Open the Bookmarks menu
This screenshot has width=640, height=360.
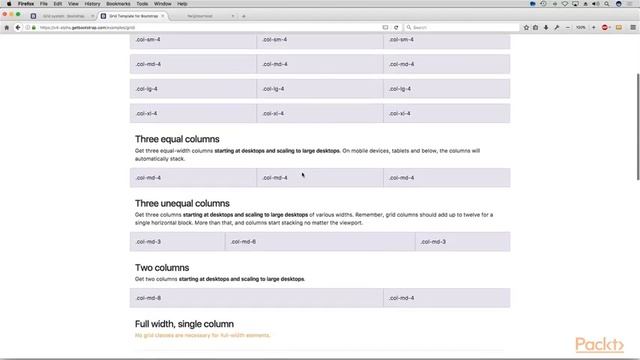[x=118, y=4]
